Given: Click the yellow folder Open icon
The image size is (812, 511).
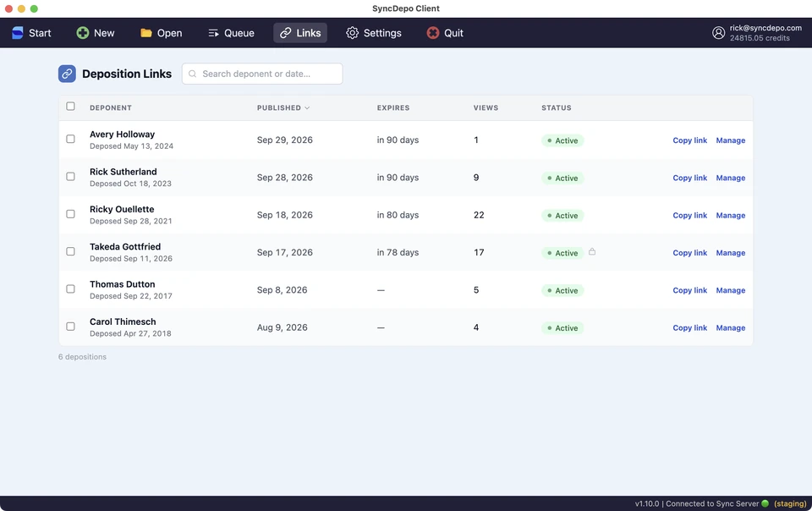Looking at the screenshot, I should click(146, 33).
